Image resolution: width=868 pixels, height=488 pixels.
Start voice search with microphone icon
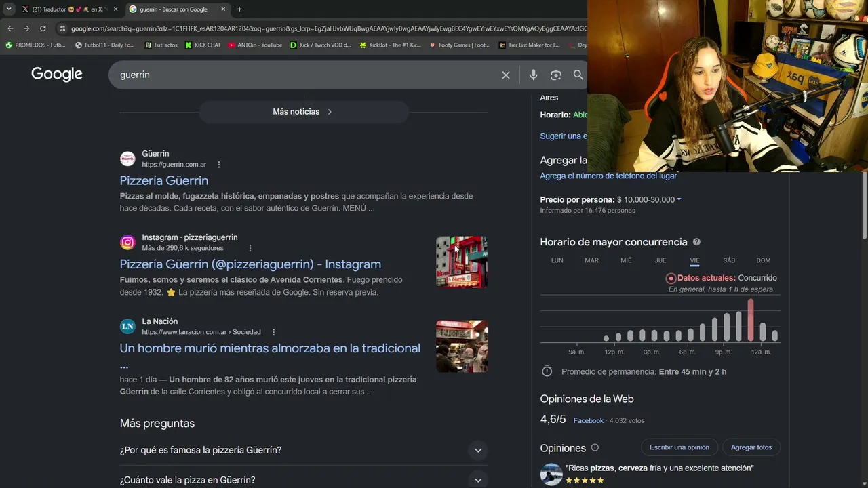click(x=533, y=75)
